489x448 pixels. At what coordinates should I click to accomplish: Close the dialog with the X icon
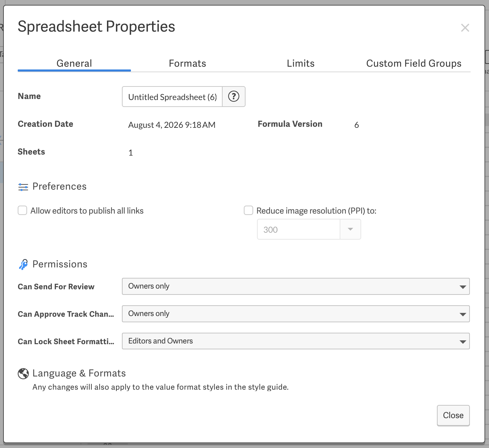point(465,28)
